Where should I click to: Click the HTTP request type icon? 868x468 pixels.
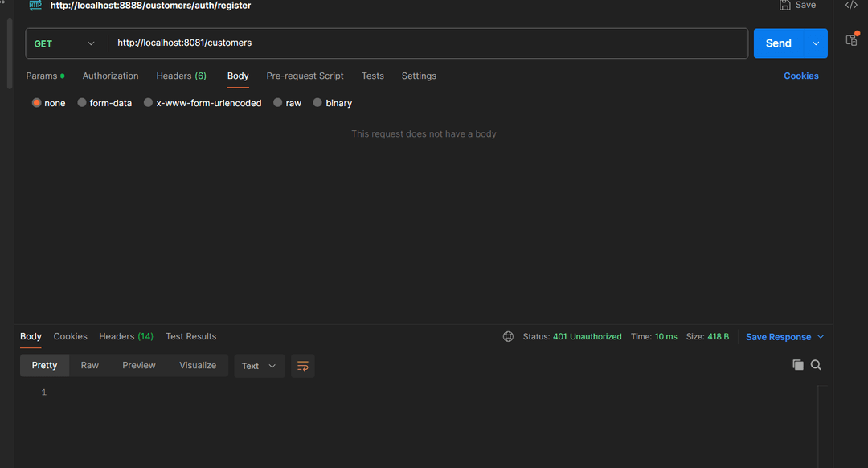pos(35,6)
